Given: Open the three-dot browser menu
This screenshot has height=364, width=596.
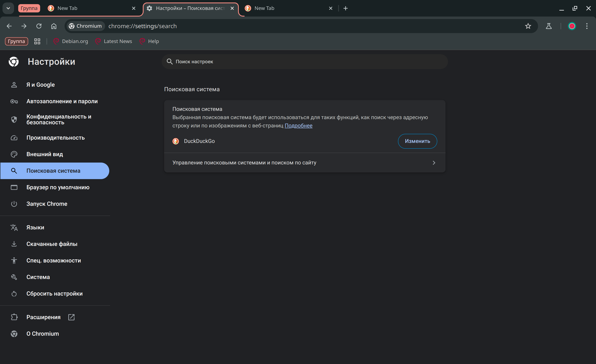Looking at the screenshot, I should pos(586,26).
